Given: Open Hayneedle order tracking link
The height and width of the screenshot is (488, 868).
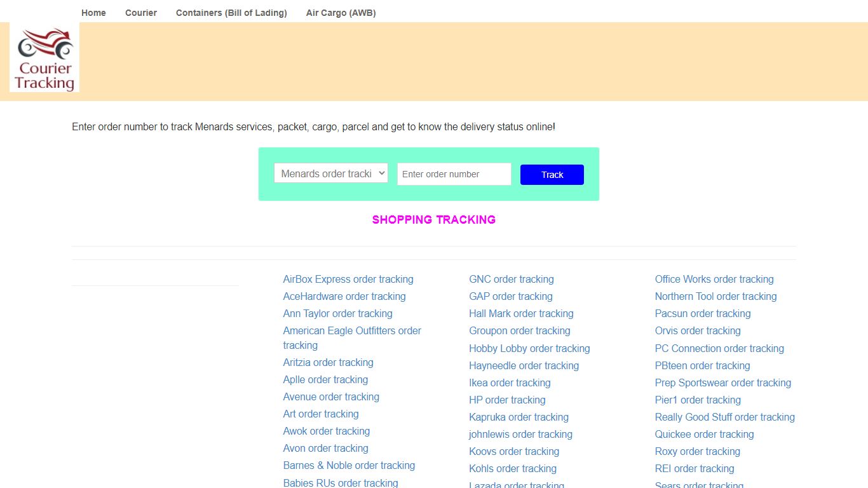Looking at the screenshot, I should (x=524, y=365).
